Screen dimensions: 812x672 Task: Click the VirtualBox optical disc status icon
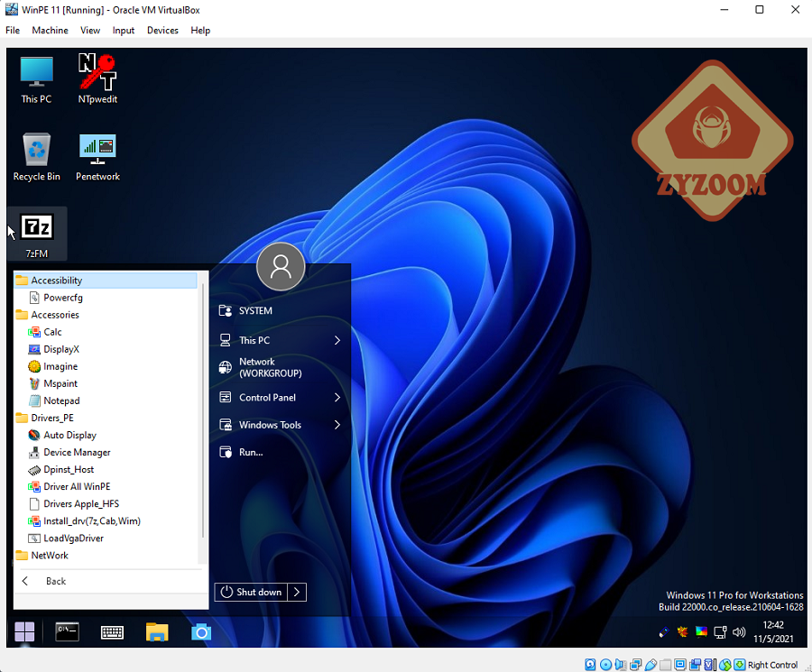606,664
